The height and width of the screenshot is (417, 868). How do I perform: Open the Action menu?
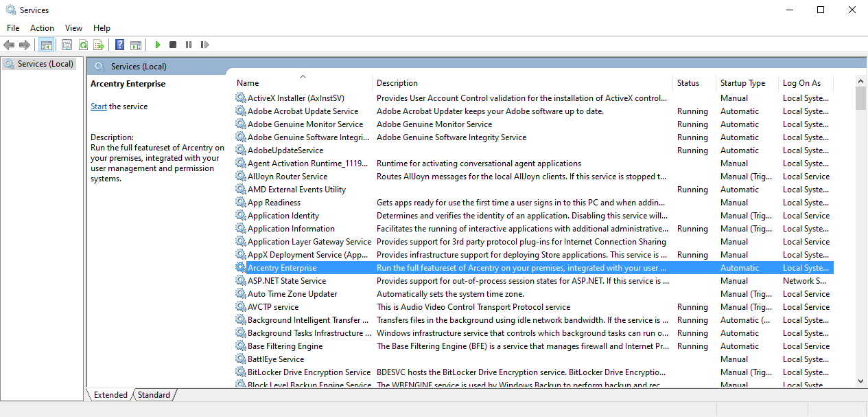point(42,28)
